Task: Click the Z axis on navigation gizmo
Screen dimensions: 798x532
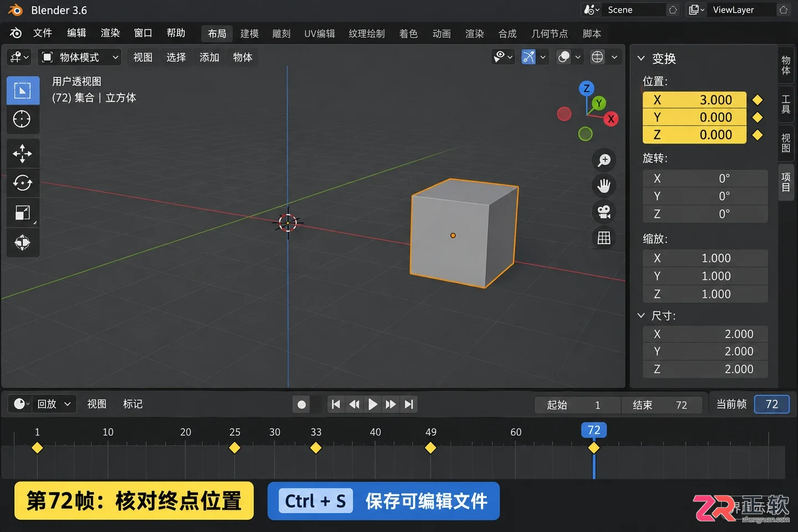Action: coord(586,88)
